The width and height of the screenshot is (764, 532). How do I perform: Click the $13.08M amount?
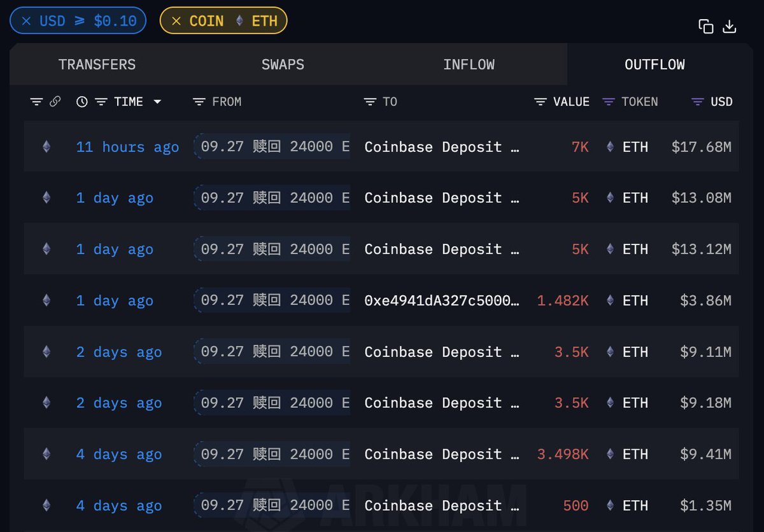pyautogui.click(x=701, y=198)
